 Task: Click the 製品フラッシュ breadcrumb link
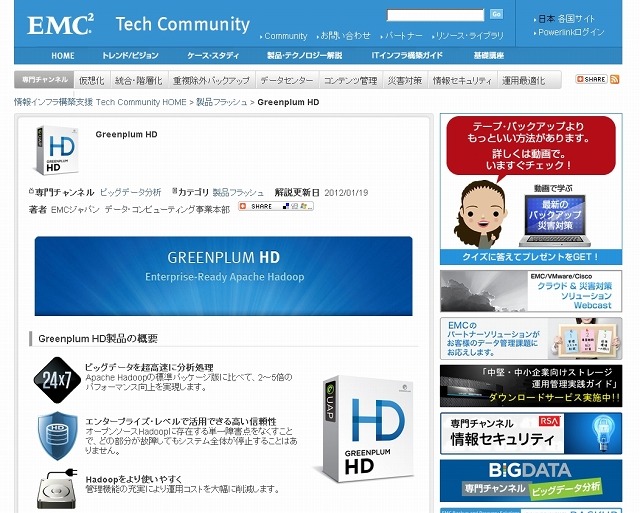222,102
